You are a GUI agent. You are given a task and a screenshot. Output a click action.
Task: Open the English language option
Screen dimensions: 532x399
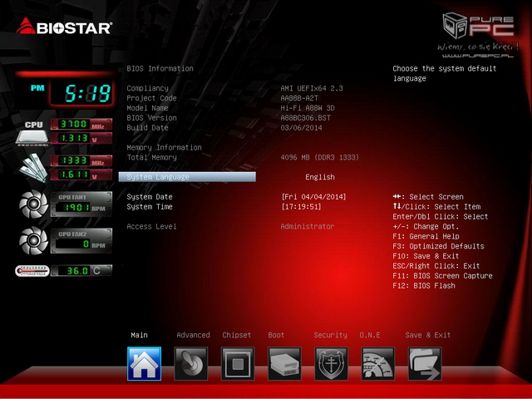click(320, 177)
